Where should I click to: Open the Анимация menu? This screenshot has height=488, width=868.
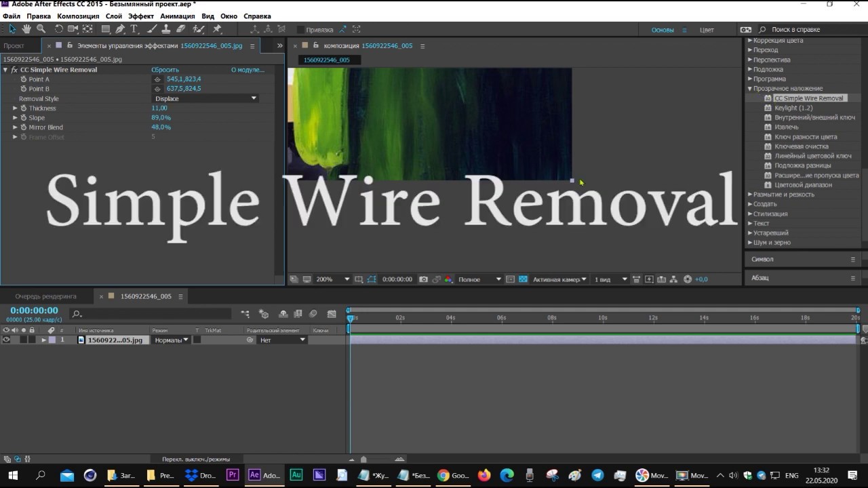click(x=178, y=16)
